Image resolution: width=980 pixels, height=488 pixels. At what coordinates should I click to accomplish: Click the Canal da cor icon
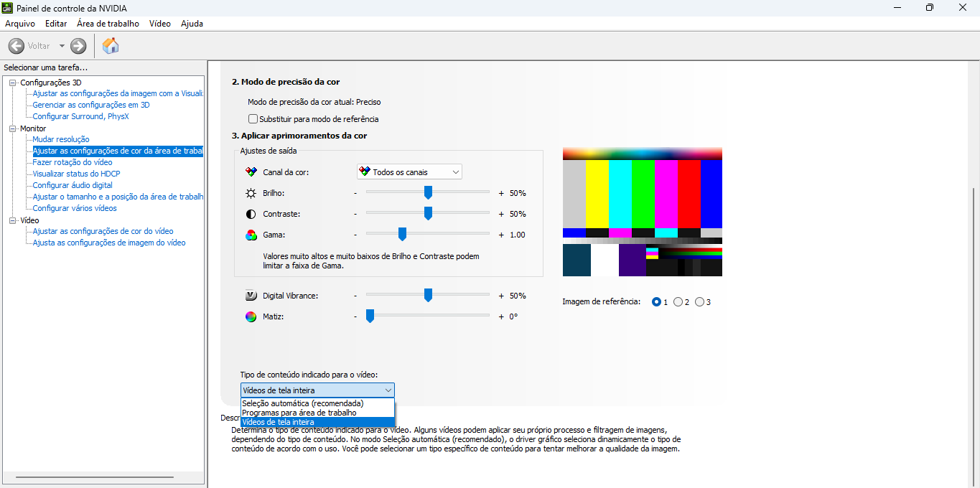click(x=251, y=172)
